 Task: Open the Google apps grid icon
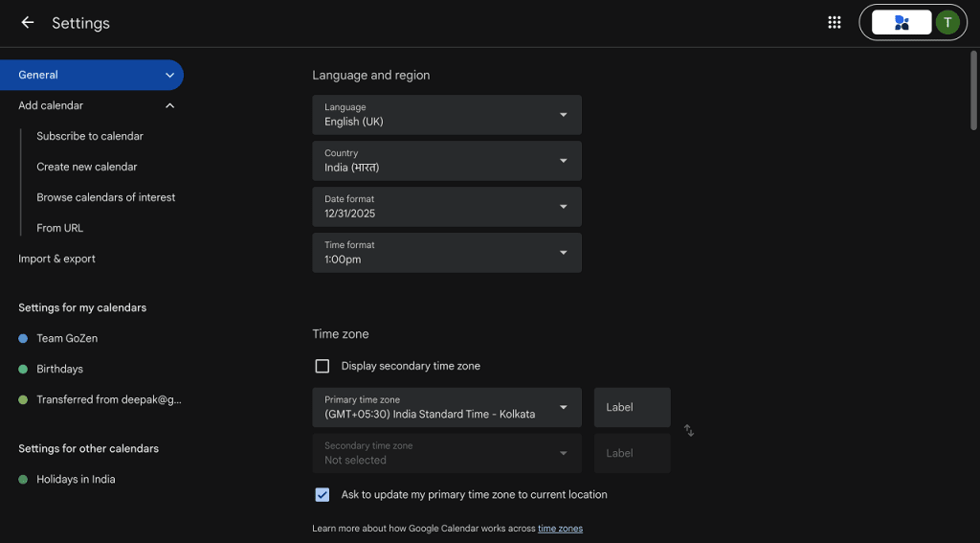[x=834, y=23]
